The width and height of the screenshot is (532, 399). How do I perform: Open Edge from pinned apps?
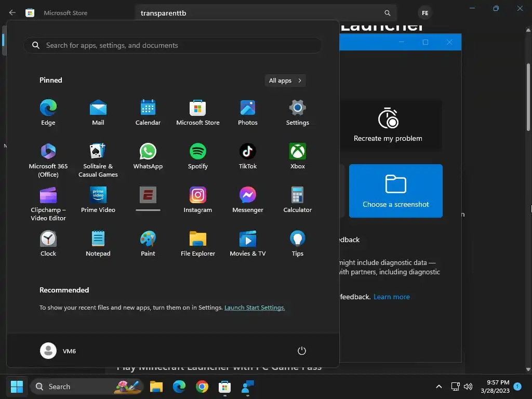48,113
